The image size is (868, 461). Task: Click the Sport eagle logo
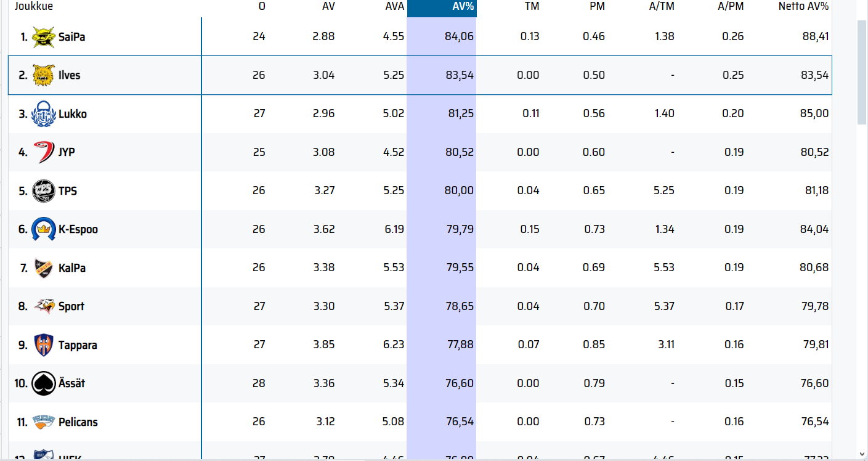click(43, 306)
